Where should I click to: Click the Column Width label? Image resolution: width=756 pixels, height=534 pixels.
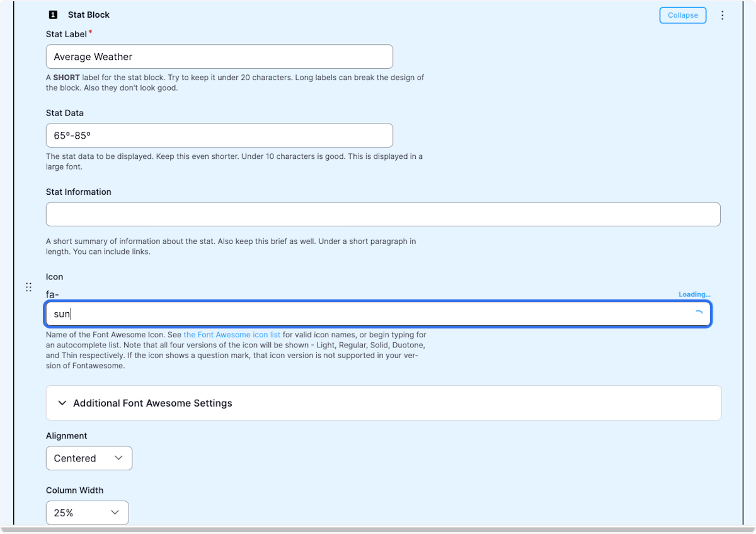75,490
